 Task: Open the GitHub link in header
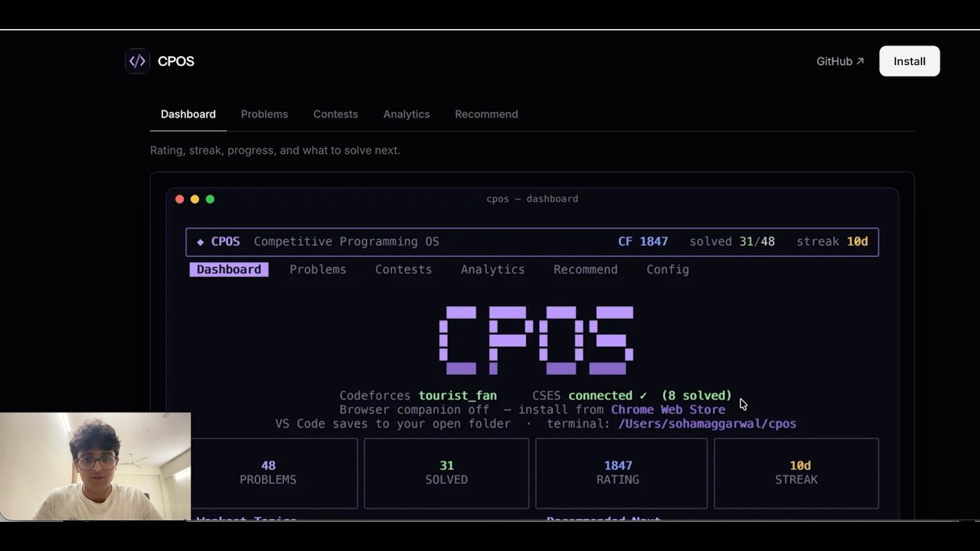[x=840, y=61]
